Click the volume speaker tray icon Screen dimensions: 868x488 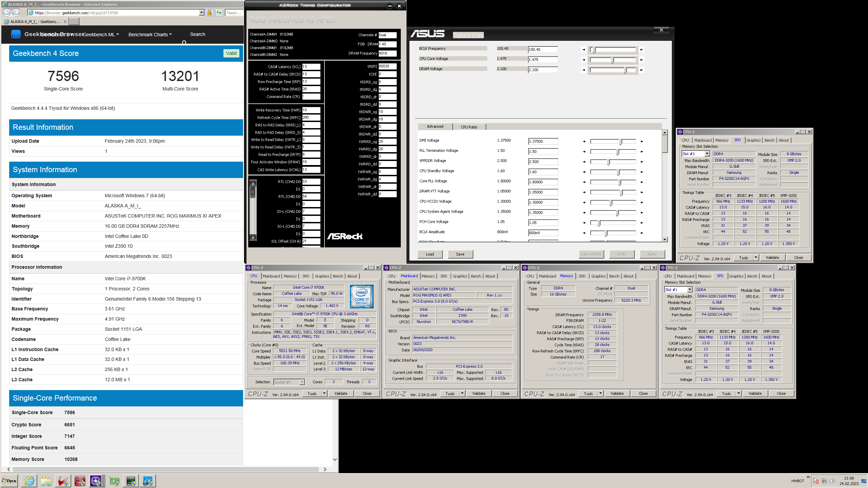pyautogui.click(x=832, y=481)
